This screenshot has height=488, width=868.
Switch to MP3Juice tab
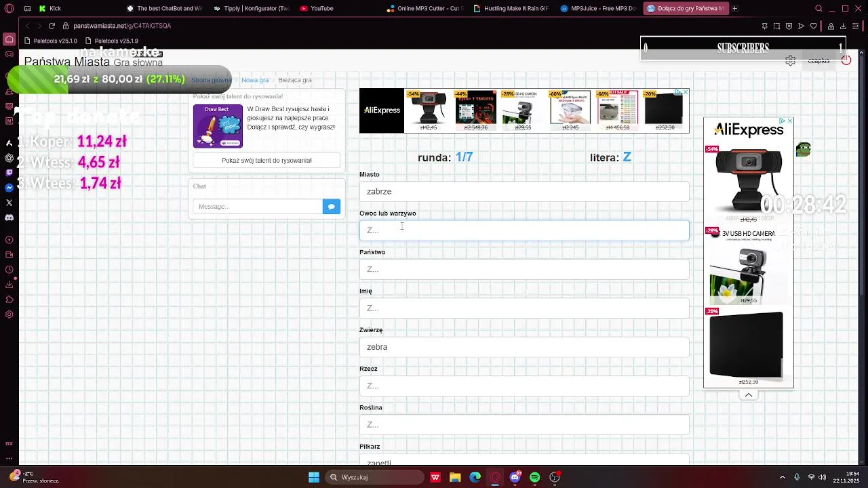click(x=598, y=8)
